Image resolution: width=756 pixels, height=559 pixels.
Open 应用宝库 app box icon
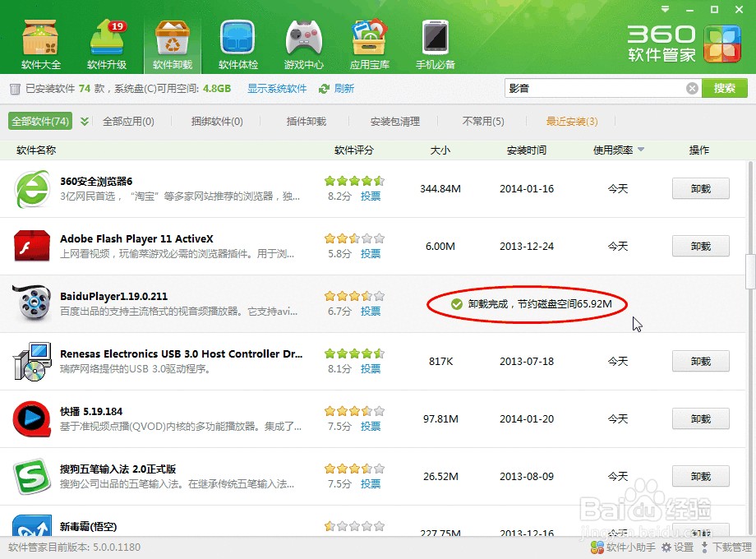tap(369, 44)
